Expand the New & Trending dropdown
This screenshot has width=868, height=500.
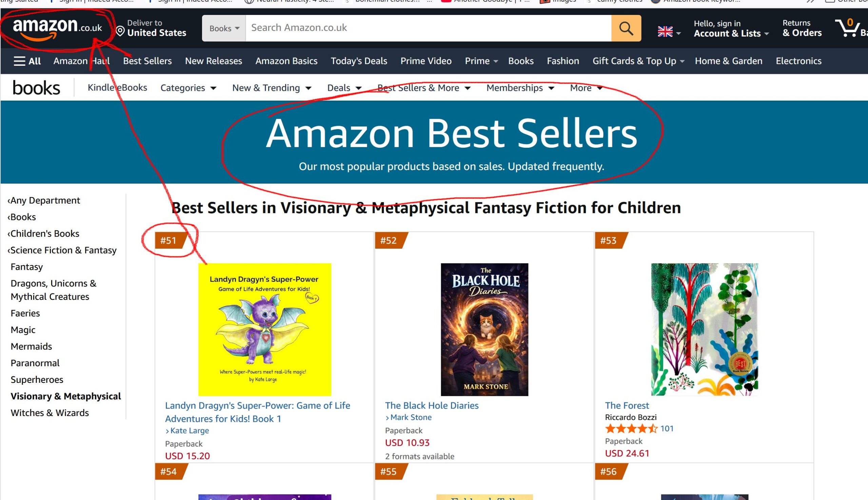tap(272, 88)
